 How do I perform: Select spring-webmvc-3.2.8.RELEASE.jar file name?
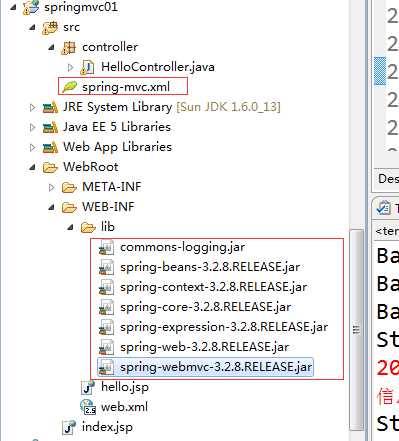point(216,367)
